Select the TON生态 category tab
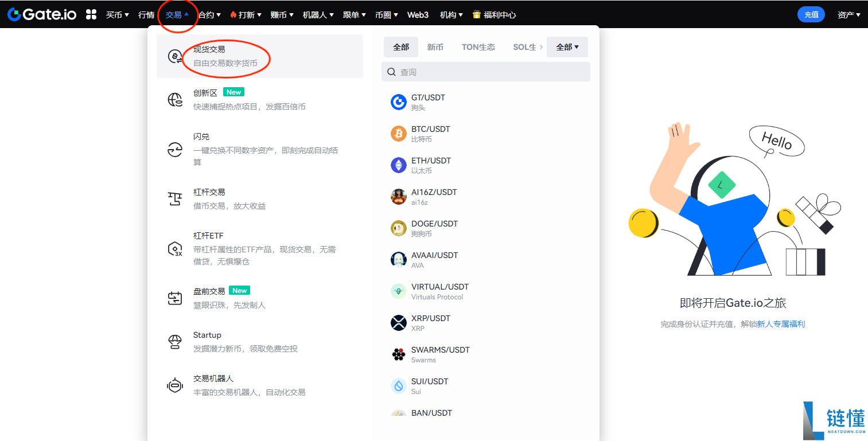The image size is (868, 441). (478, 47)
